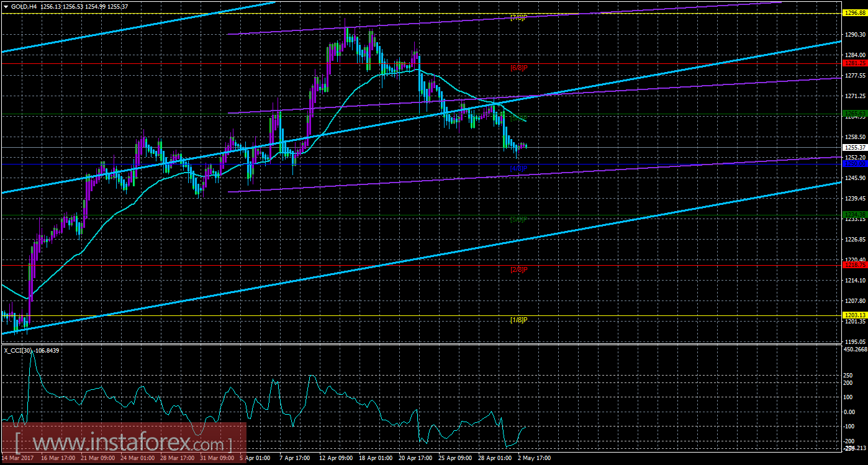The width and height of the screenshot is (868, 465).
Task: Select the GOLD,H4 chart symbol title
Action: (24, 6)
